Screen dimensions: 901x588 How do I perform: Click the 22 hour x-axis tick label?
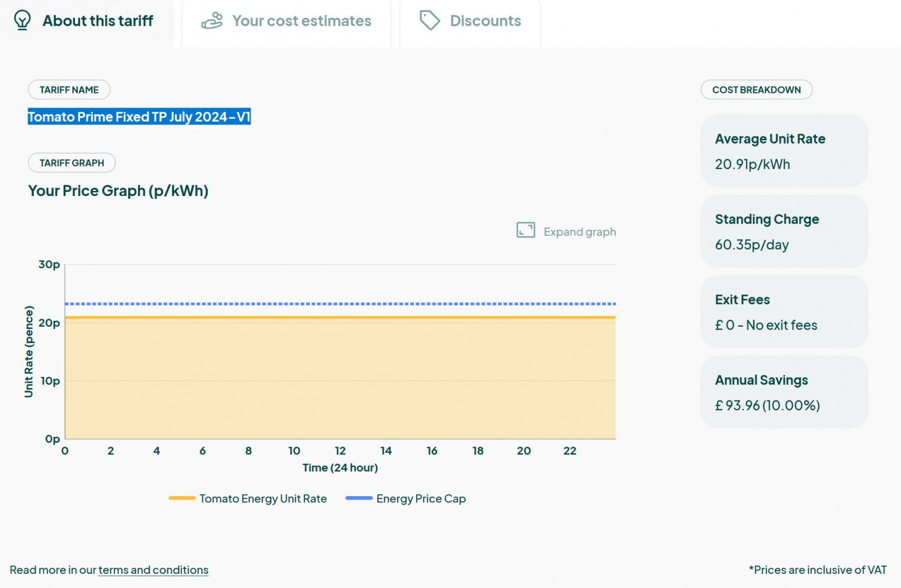click(x=570, y=451)
